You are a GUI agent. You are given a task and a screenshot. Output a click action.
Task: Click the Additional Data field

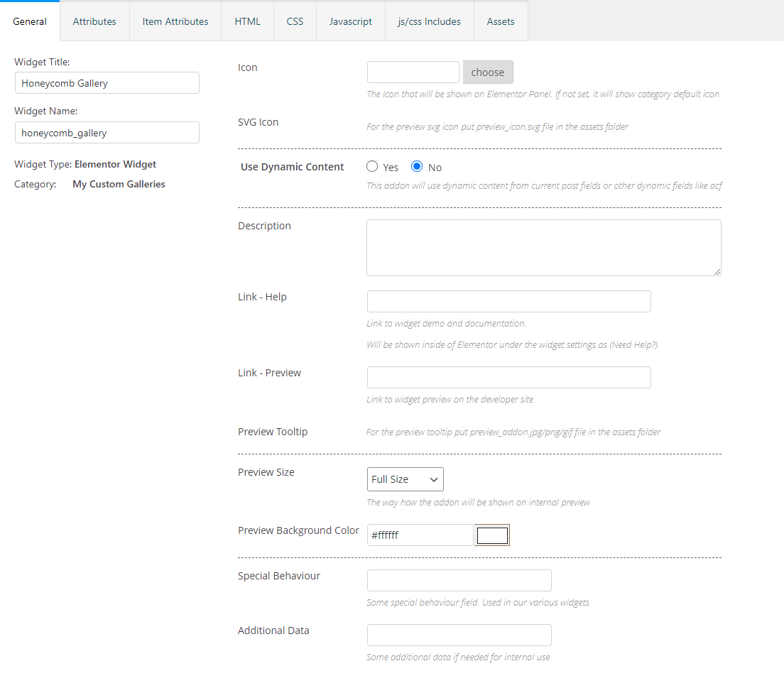(x=459, y=635)
